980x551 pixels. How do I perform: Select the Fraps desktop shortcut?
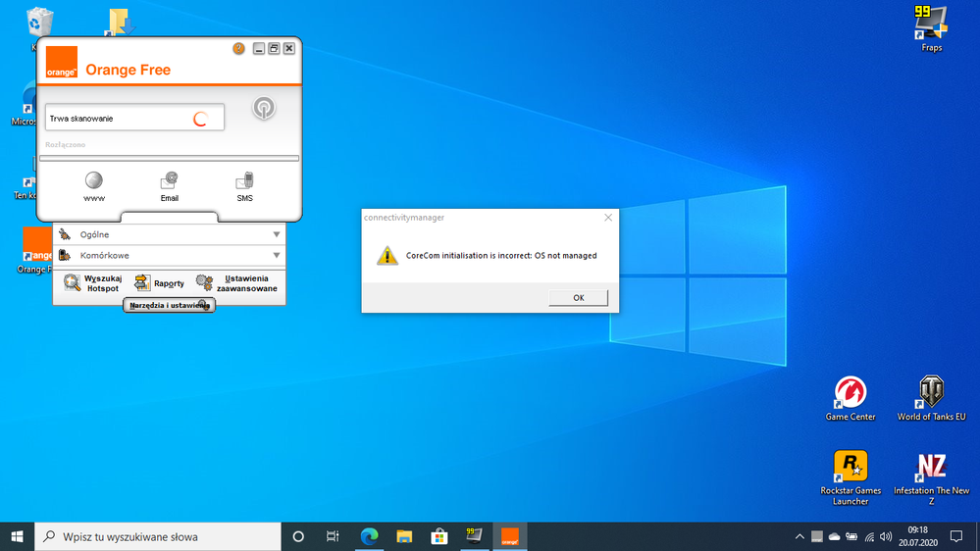[931, 28]
